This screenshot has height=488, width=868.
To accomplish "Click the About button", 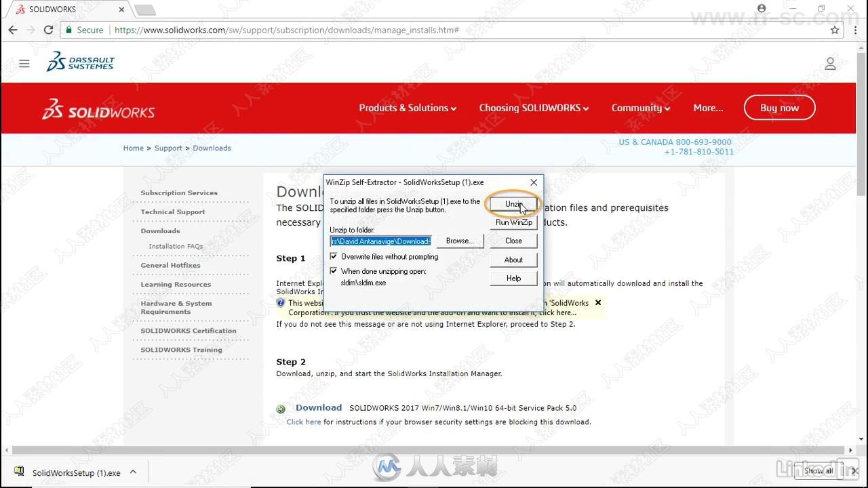I will coord(513,260).
